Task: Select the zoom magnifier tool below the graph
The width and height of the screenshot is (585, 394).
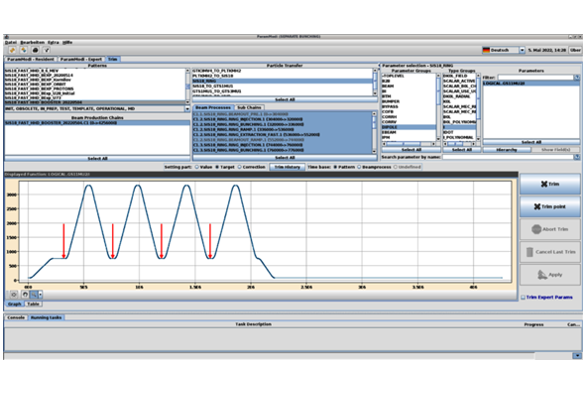Action: (34, 294)
